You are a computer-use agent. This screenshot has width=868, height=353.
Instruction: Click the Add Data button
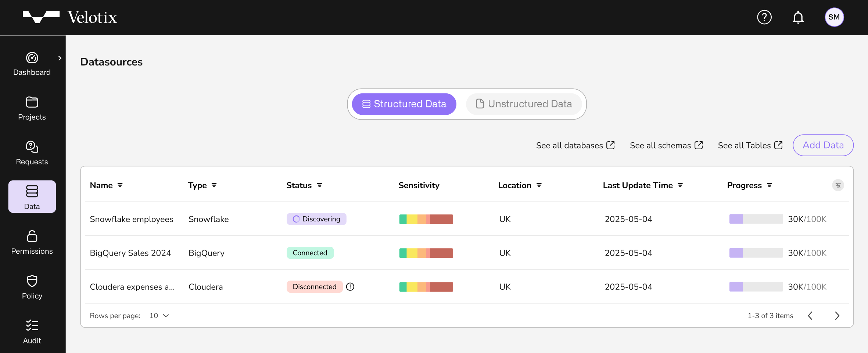tap(823, 145)
